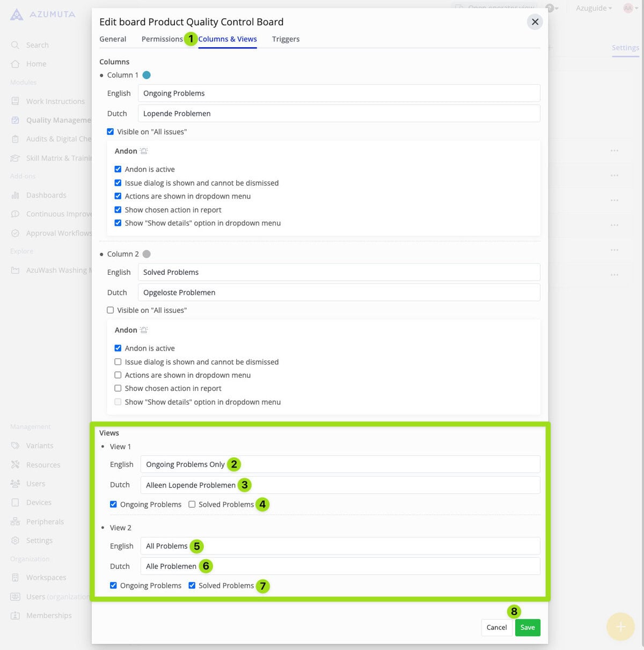Click the yellow plus add button
Viewport: 644px width, 650px height.
(620, 626)
